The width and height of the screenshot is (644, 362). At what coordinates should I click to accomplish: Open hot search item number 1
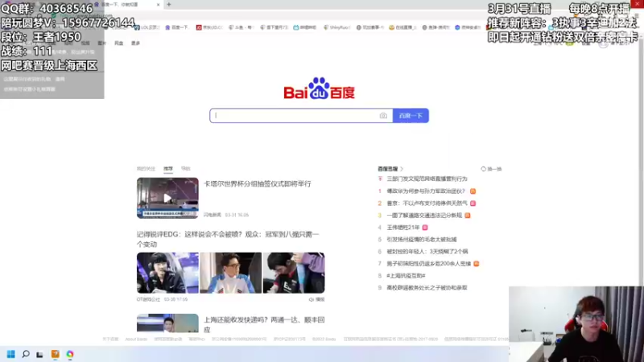tap(426, 191)
